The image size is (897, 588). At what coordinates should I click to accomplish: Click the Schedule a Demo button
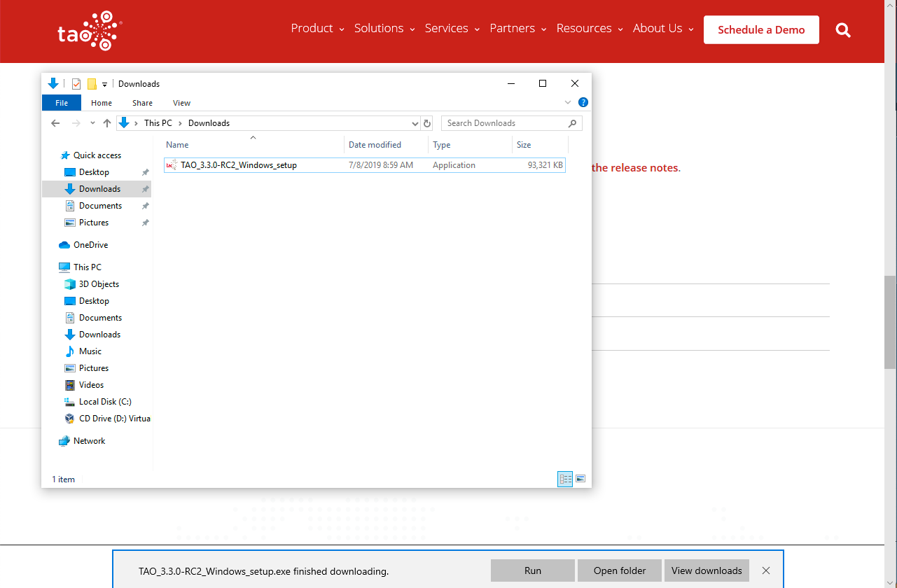click(760, 30)
